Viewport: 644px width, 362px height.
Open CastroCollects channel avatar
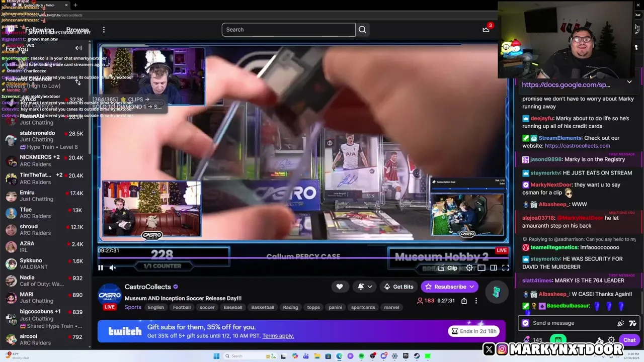[110, 294]
